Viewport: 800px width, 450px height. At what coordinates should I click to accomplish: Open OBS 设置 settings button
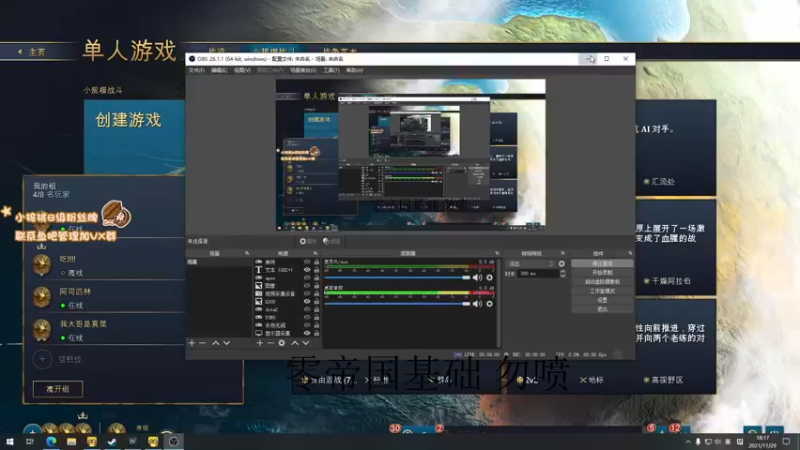602,300
